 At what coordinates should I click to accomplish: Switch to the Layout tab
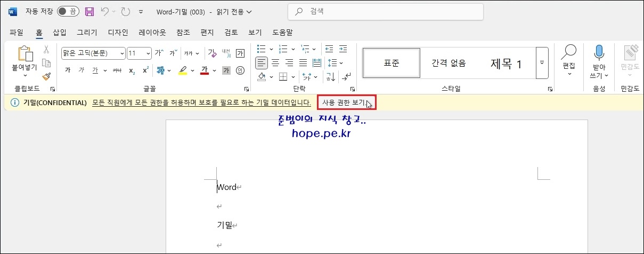pos(152,32)
